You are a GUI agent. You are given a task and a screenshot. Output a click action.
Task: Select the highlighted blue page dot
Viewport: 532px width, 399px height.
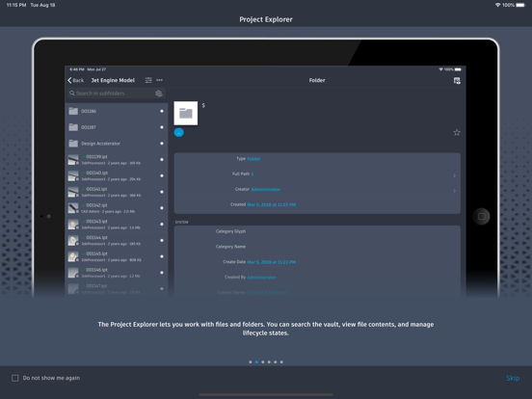coord(256,362)
